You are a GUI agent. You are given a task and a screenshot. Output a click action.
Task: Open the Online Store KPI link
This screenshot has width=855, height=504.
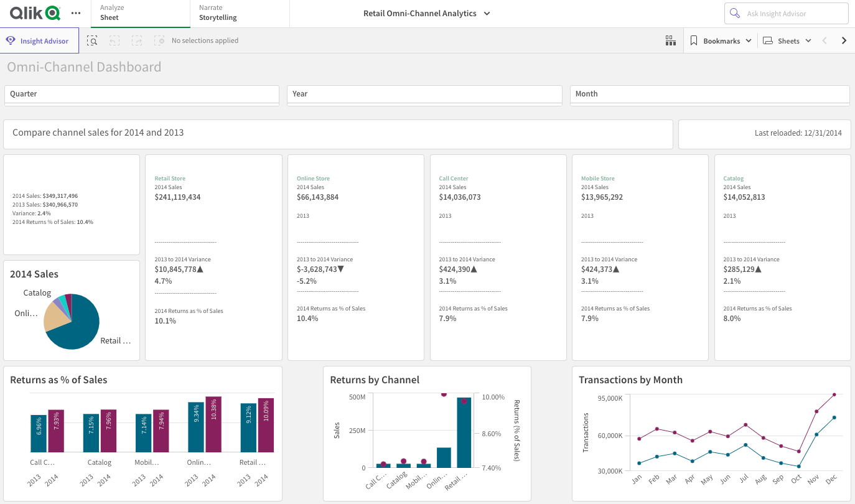[312, 178]
